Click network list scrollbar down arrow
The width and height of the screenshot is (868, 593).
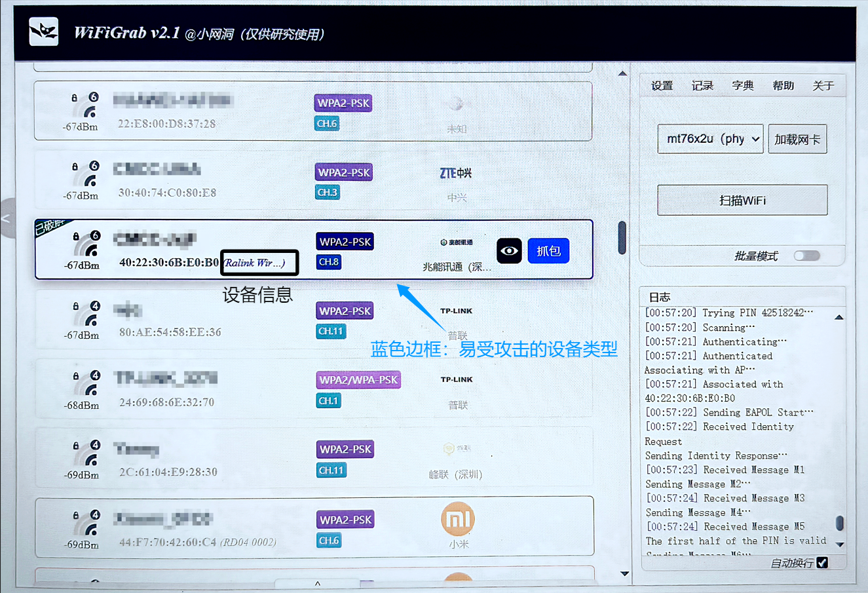[x=624, y=573]
